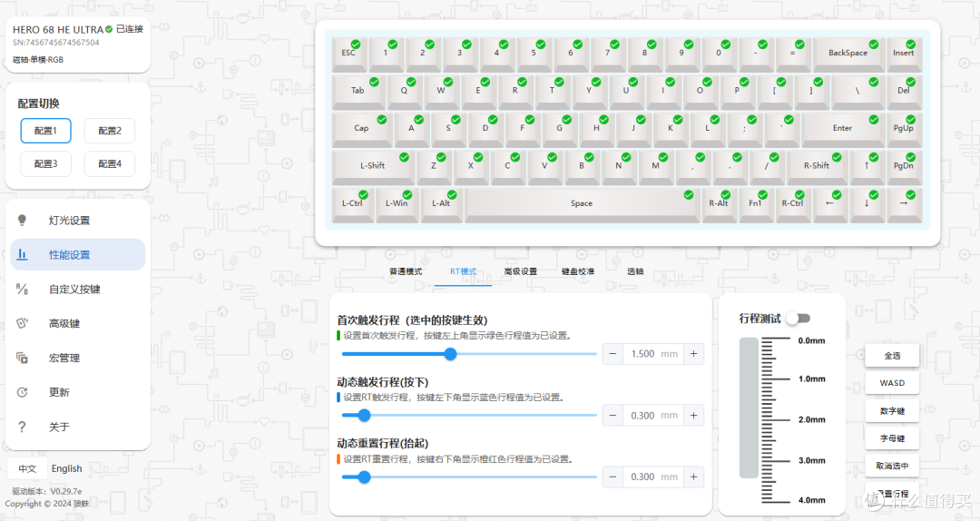Select the L-Shift key on the keyboard
980x521 pixels.
(373, 168)
